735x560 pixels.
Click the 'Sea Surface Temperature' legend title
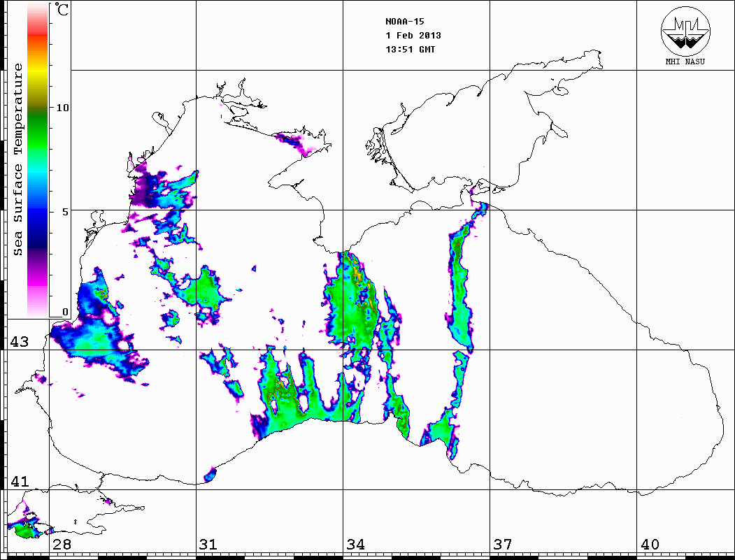(18, 159)
